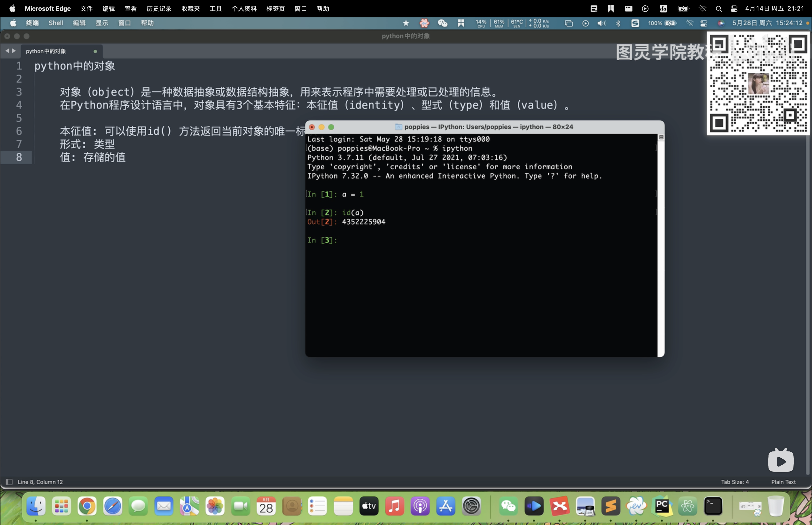Open Microsoft Edge app menu
The height and width of the screenshot is (525, 812).
[48, 8]
